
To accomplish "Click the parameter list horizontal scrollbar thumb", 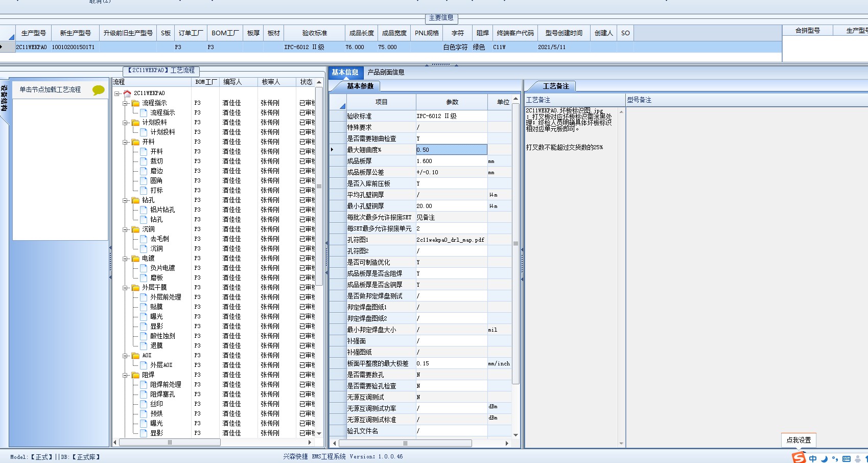I will point(406,444).
